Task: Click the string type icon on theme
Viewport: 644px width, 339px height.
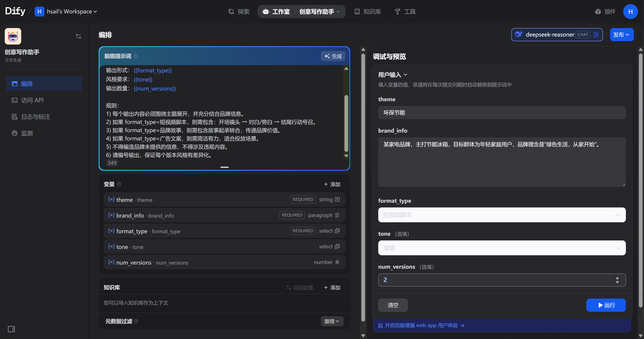Action: [x=337, y=199]
